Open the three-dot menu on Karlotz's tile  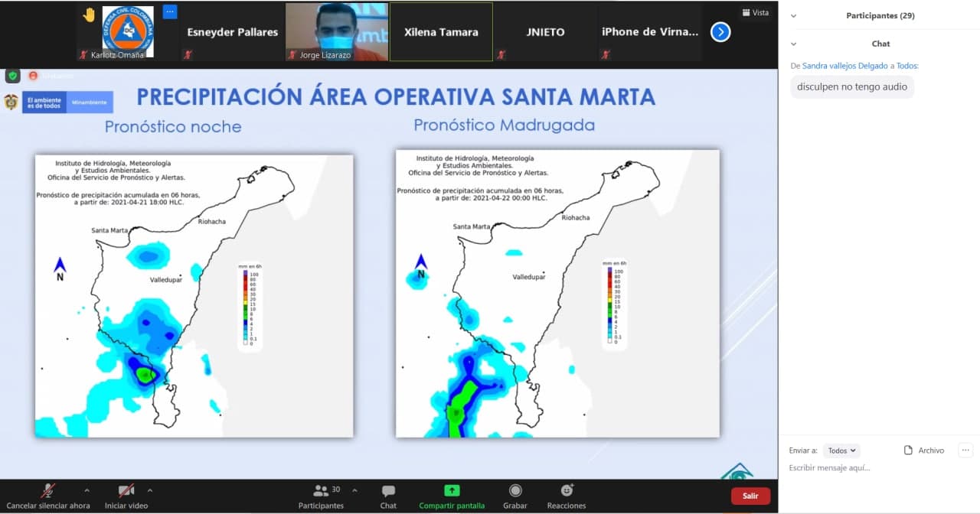pyautogui.click(x=170, y=11)
